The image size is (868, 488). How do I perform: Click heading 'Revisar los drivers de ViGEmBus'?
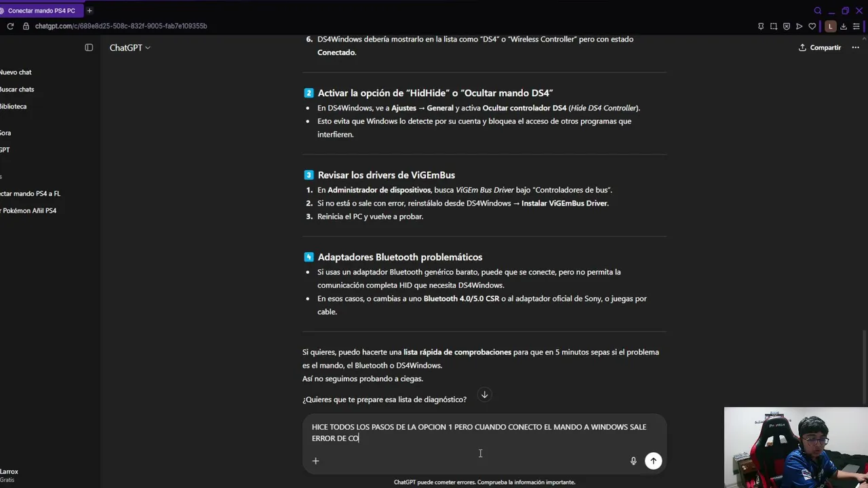click(x=387, y=175)
